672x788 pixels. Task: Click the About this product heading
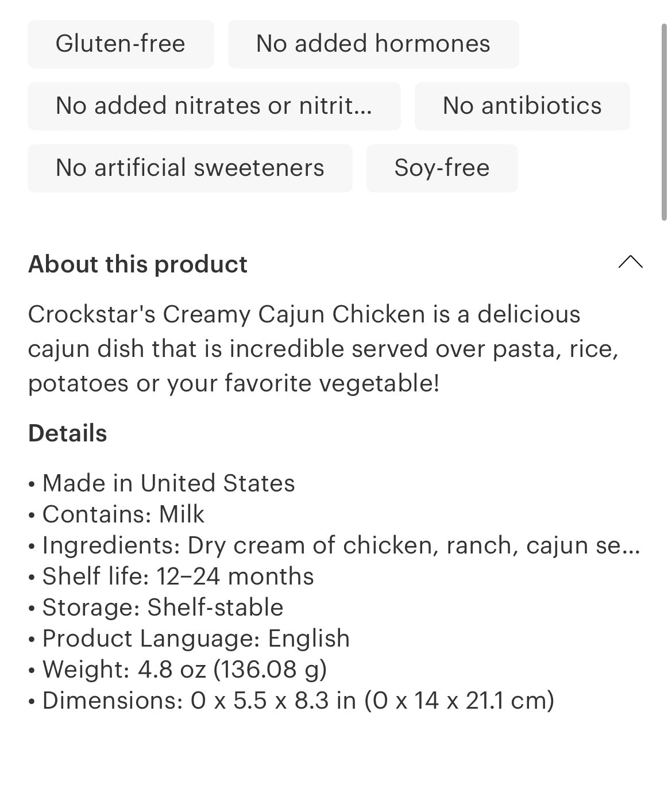(138, 264)
